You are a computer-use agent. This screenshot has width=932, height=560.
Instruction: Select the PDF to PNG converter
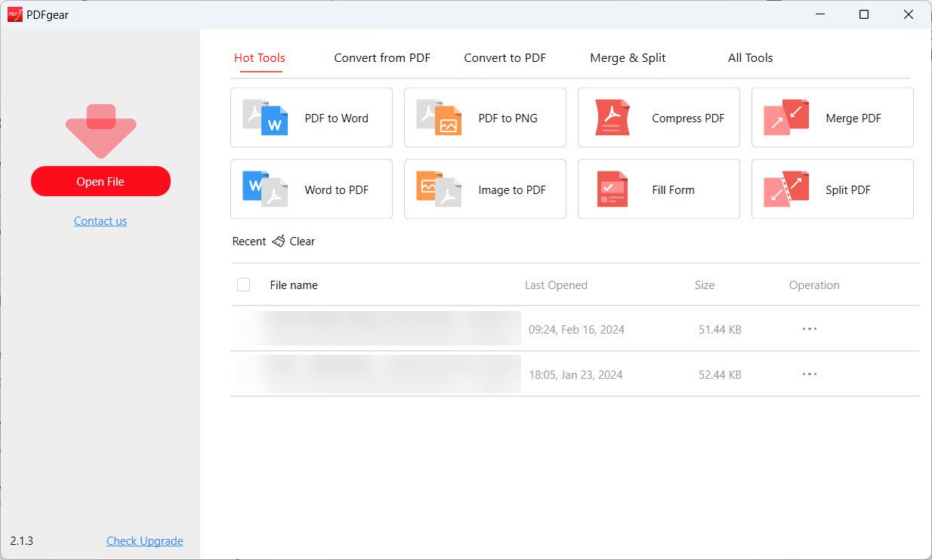click(x=485, y=118)
